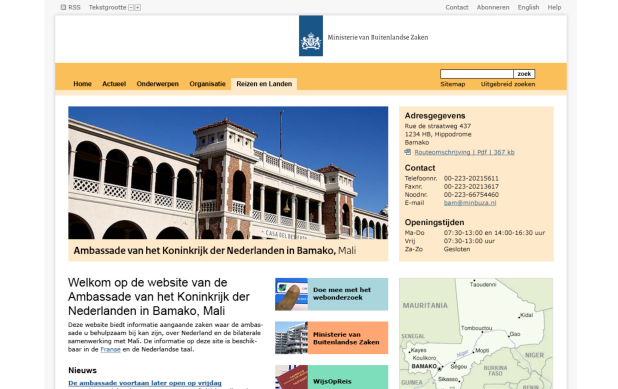This screenshot has width=618, height=389.
Task: Click the Ma-Do opening hours row
Action: click(475, 233)
